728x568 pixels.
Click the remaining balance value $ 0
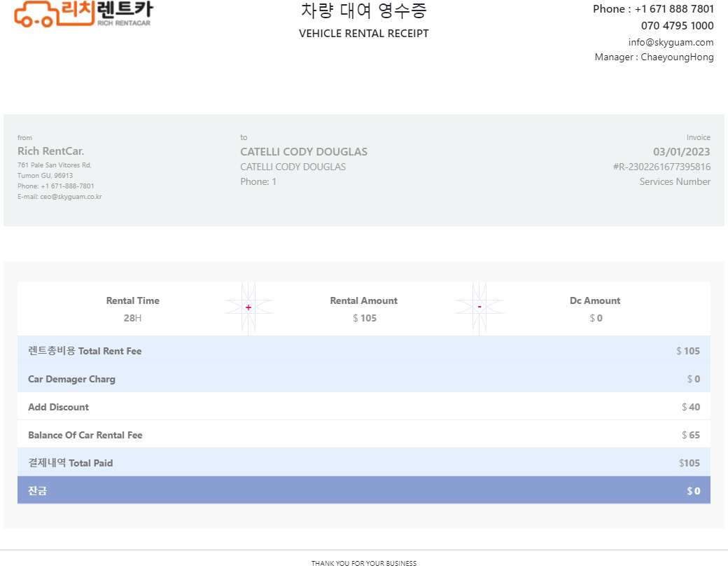694,491
